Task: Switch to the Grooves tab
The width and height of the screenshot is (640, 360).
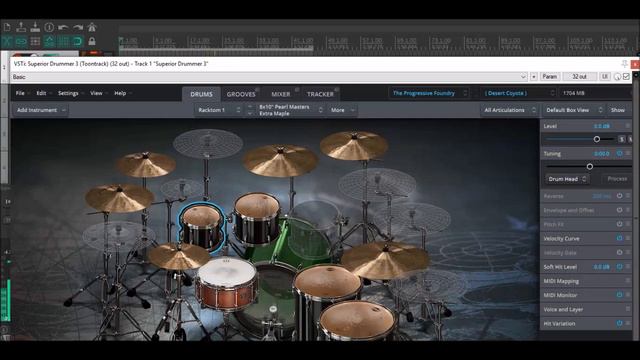Action: tap(241, 94)
